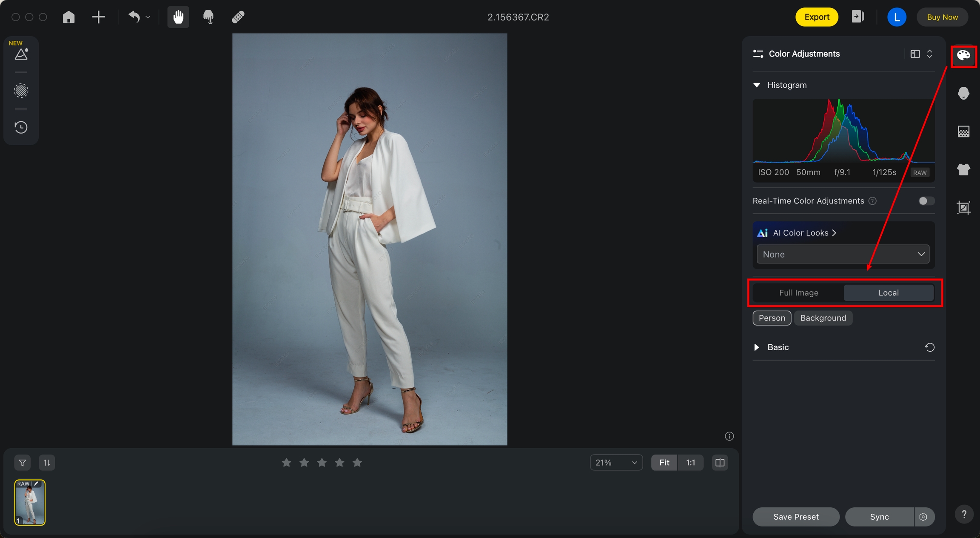Open the clothing shirt panel icon

[x=963, y=169]
